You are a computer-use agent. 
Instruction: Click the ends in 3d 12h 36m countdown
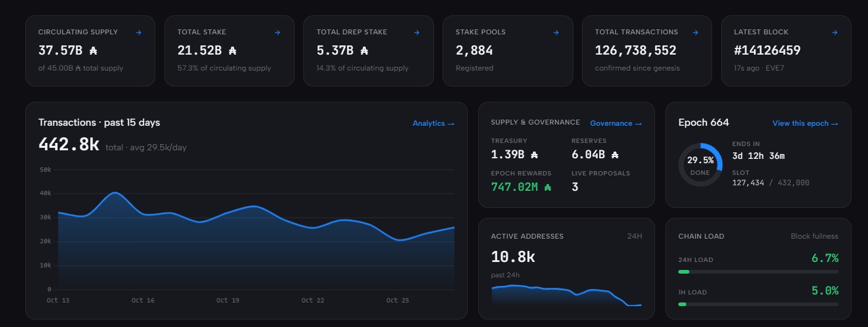tap(758, 156)
